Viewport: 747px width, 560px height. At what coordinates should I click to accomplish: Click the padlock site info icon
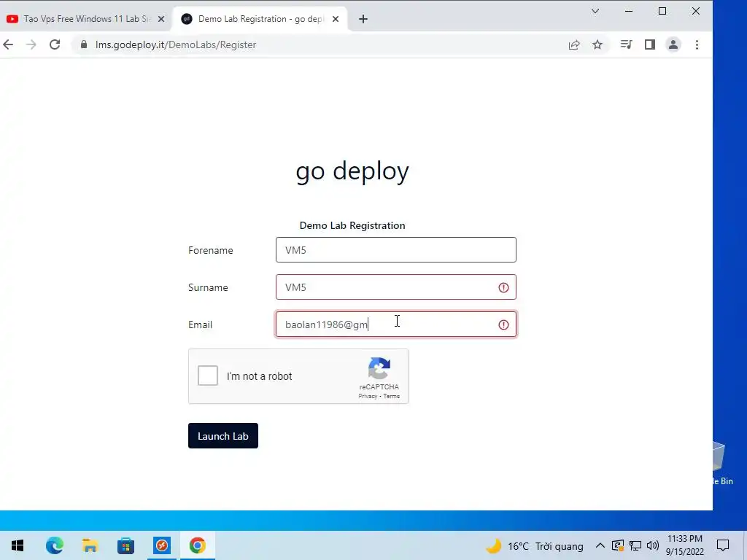tap(84, 44)
